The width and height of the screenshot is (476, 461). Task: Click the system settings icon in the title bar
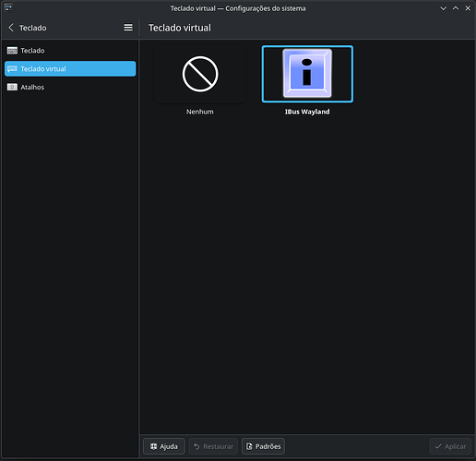tap(8, 7)
